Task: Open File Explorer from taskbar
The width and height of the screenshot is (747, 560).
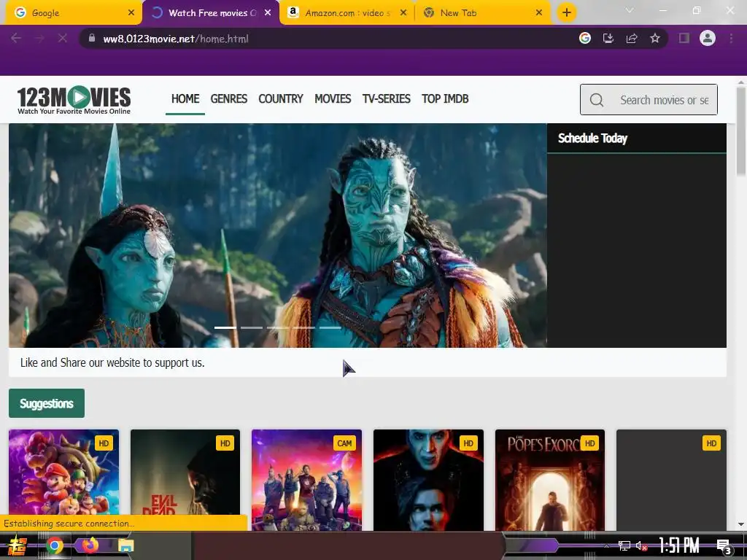Action: point(125,545)
